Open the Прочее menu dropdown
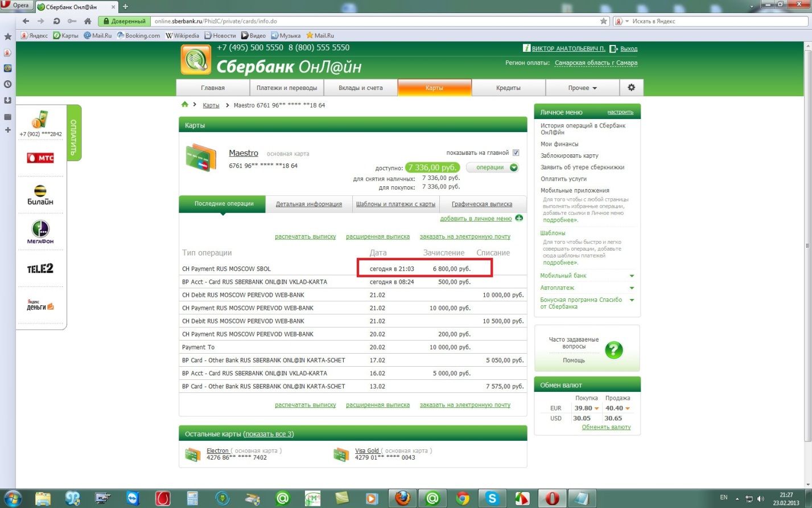812x508 pixels. point(582,88)
